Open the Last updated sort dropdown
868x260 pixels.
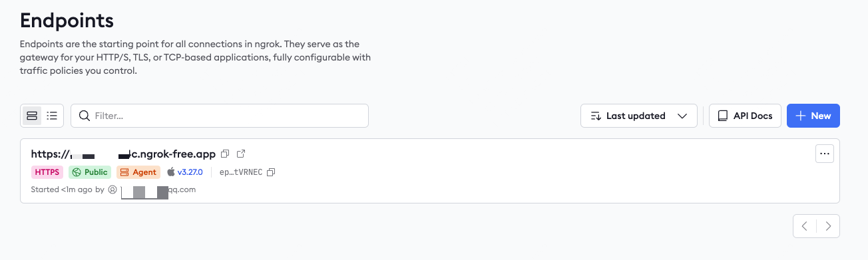pyautogui.click(x=639, y=116)
